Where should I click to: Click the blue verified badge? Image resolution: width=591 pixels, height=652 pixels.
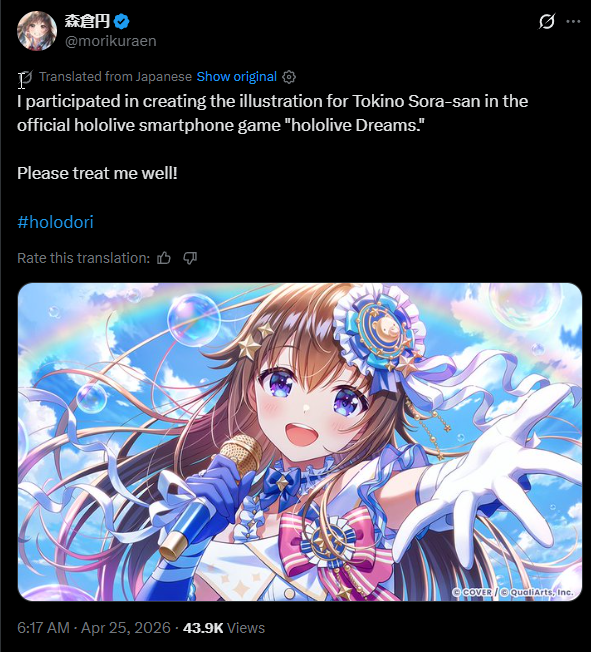pos(121,21)
